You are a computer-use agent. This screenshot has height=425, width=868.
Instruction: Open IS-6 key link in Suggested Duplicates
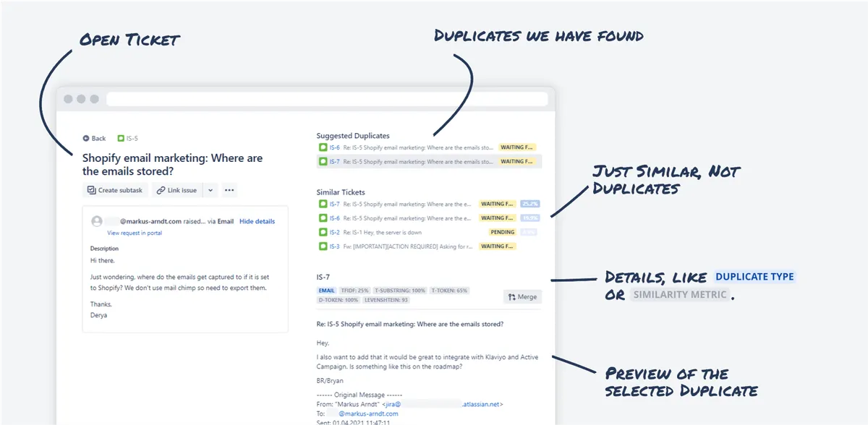335,147
